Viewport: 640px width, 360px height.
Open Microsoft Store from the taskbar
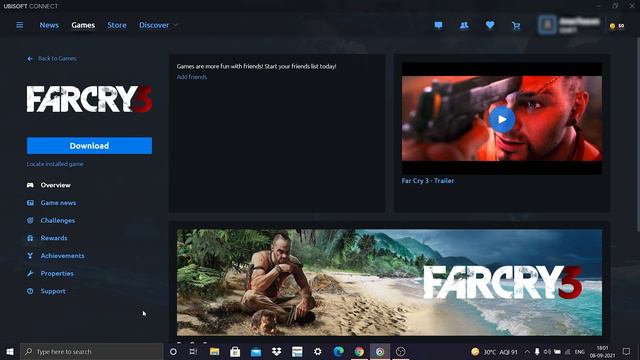(235, 351)
